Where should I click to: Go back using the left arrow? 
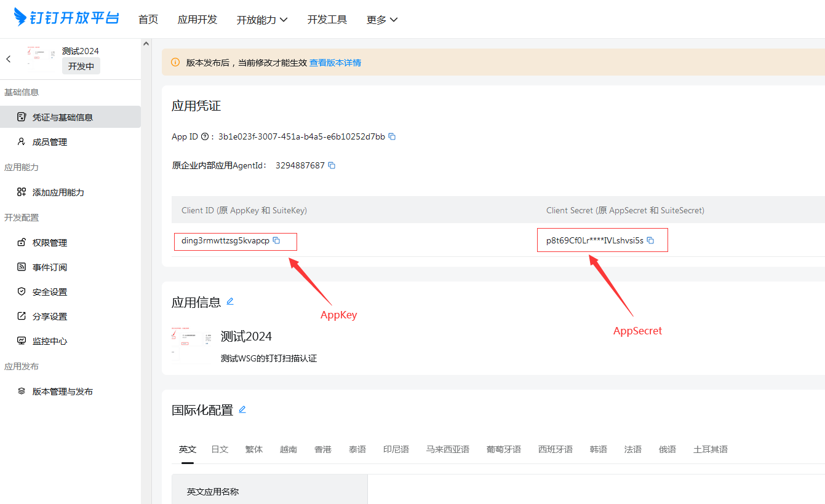pos(9,59)
